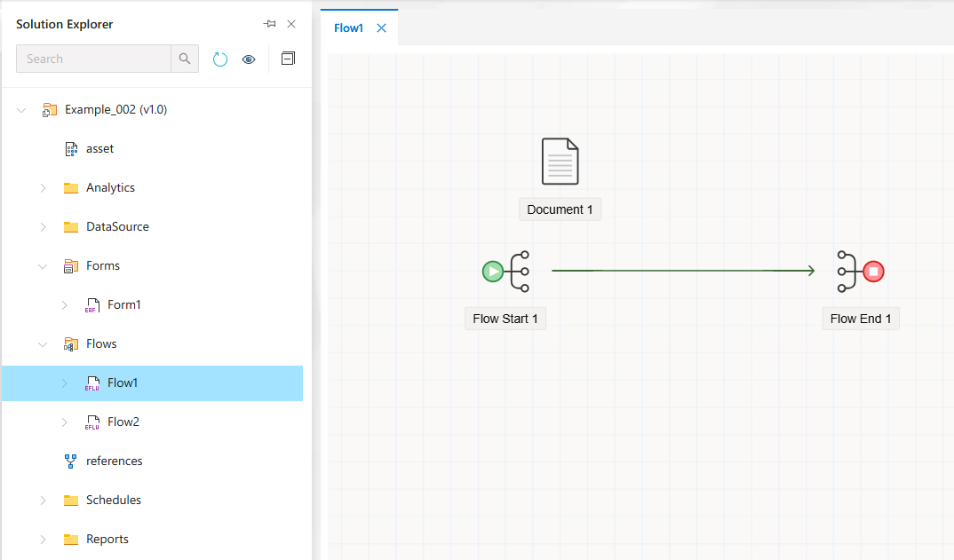
Task: Click the Flow2 EFLW file icon
Action: click(x=91, y=422)
